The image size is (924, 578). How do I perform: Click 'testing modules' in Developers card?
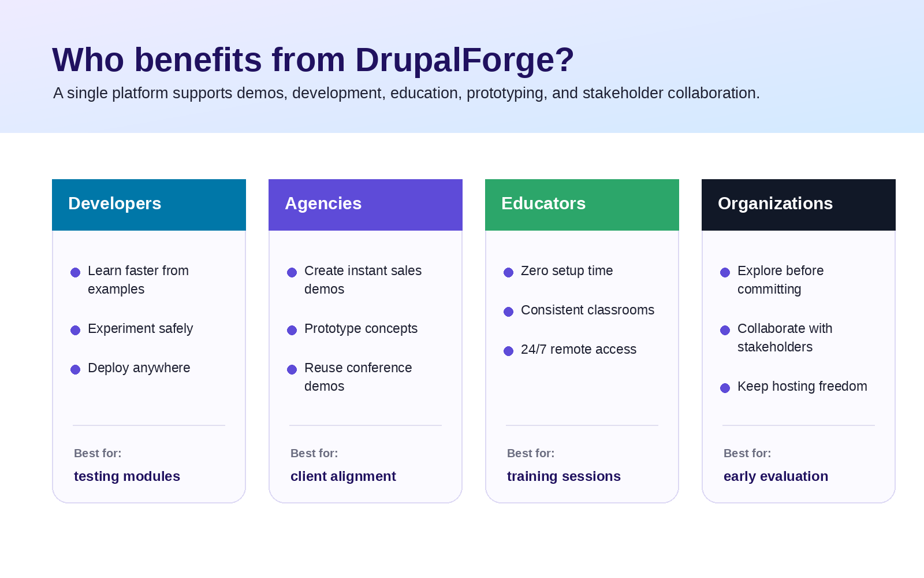point(127,476)
